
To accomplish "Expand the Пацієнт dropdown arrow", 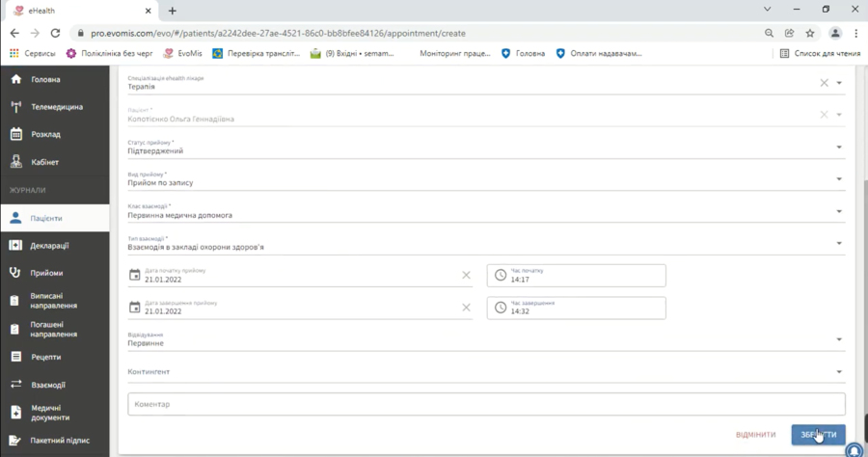I will pos(839,115).
